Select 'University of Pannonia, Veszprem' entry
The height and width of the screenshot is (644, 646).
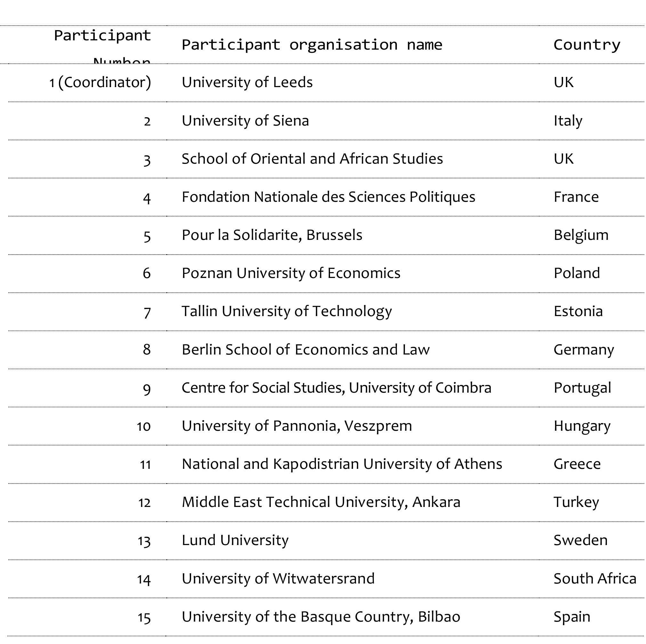click(296, 426)
